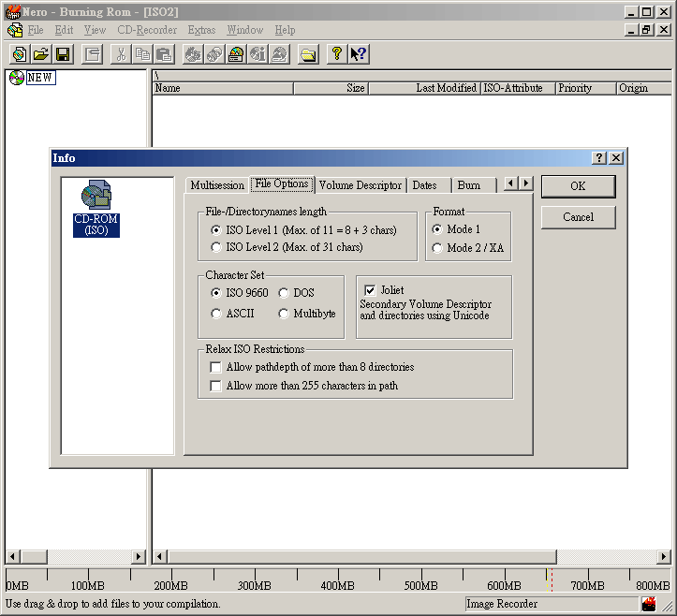The height and width of the screenshot is (616, 677).
Task: Click the file list scroll right arrow
Action: 664,557
